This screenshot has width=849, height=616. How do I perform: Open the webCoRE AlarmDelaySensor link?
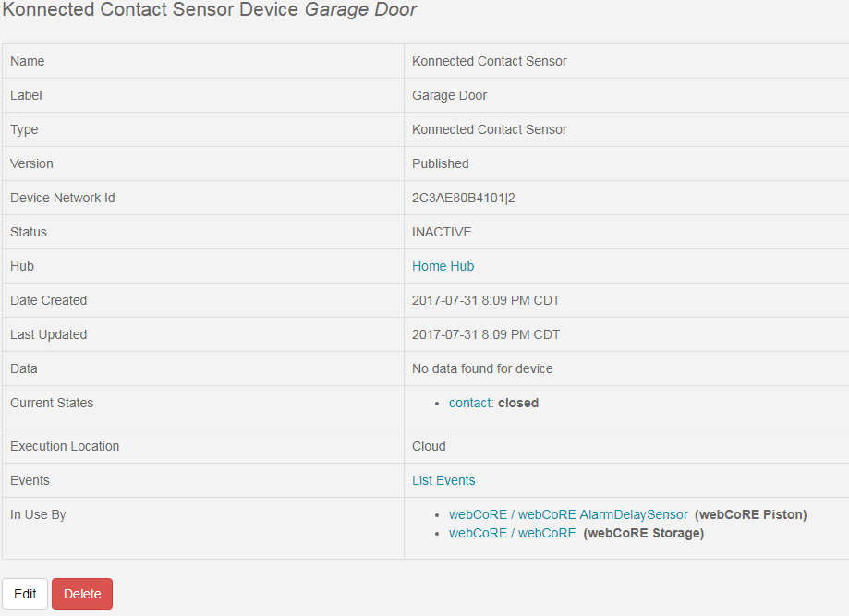point(568,514)
